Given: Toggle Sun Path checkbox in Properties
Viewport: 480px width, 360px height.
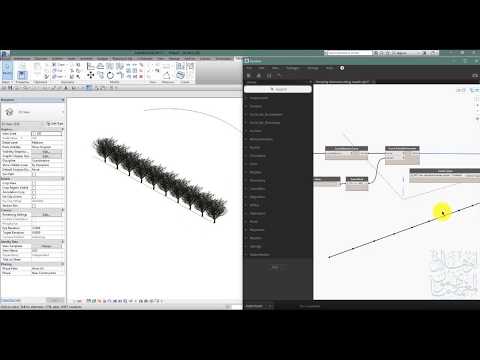Looking at the screenshot, I should tap(34, 174).
